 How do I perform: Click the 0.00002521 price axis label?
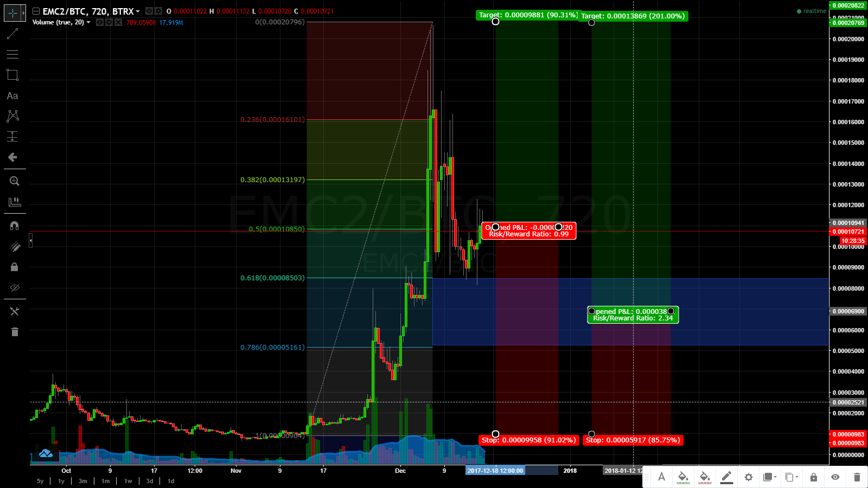tap(848, 402)
